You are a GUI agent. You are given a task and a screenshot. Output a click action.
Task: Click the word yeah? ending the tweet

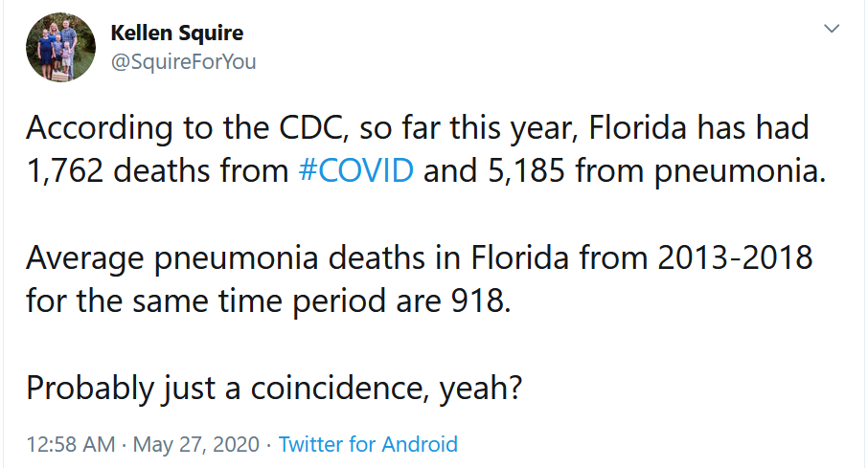click(x=481, y=389)
